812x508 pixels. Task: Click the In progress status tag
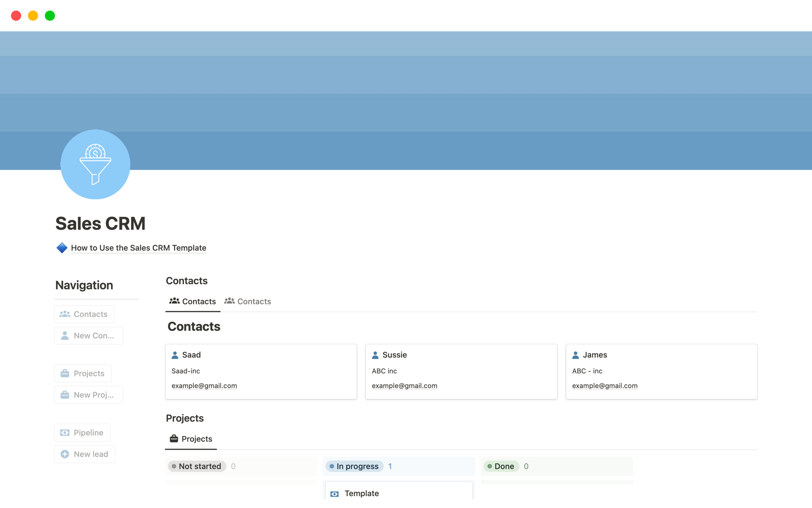(354, 466)
